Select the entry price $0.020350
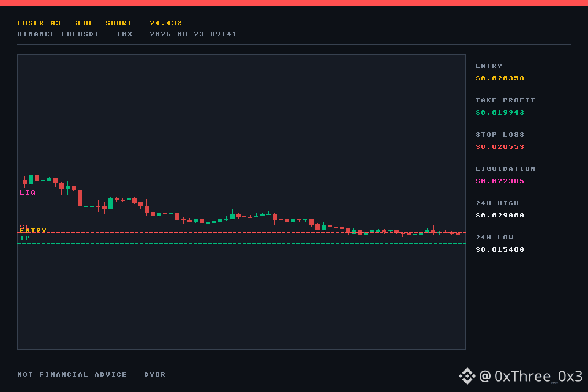This screenshot has width=588, height=392. 500,78
